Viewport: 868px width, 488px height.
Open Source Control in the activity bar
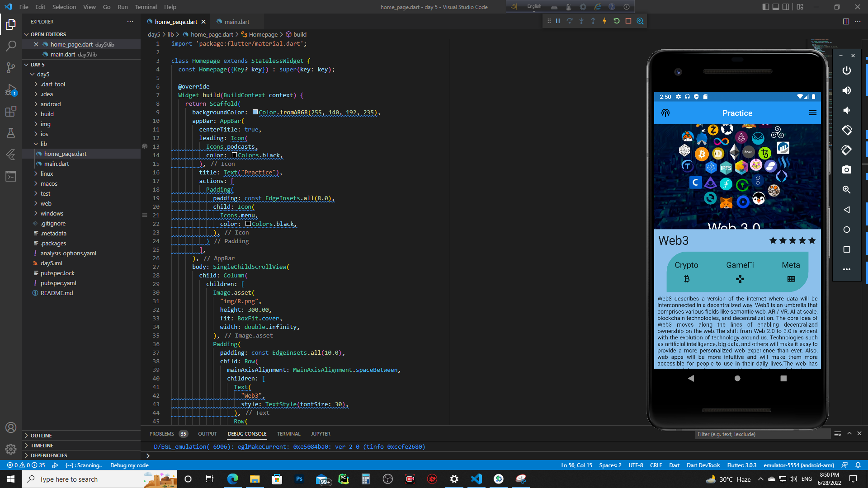11,68
